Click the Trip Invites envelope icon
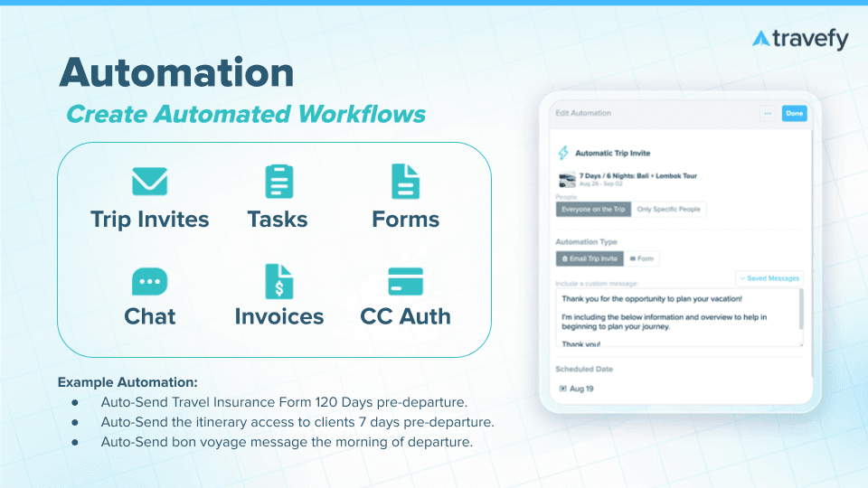The height and width of the screenshot is (488, 868). pyautogui.click(x=149, y=182)
